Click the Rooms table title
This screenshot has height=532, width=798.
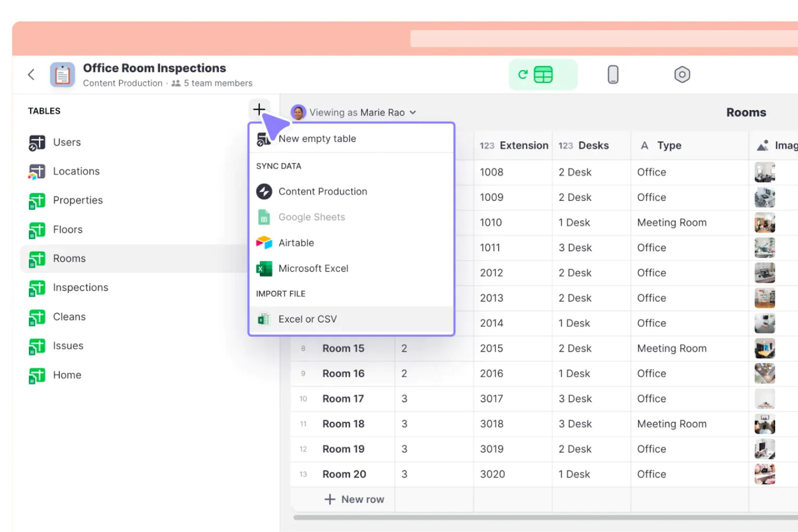746,113
